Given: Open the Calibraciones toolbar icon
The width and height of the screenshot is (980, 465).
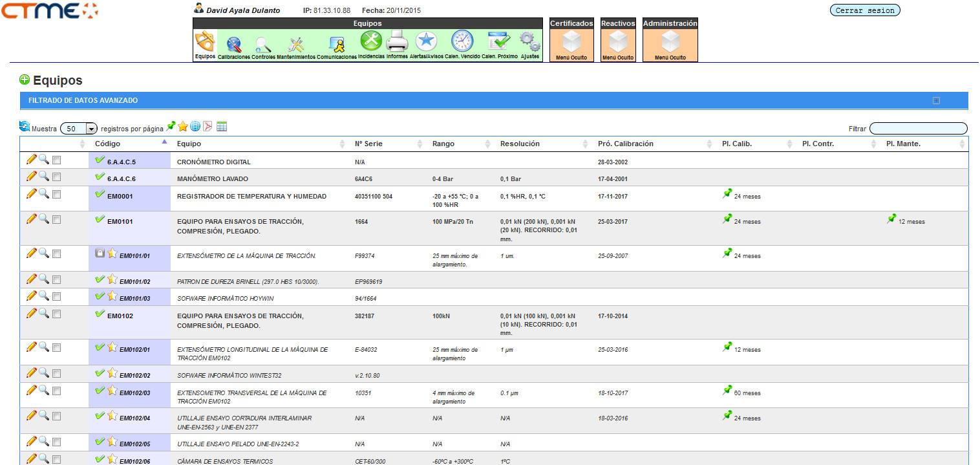Looking at the screenshot, I should [233, 45].
